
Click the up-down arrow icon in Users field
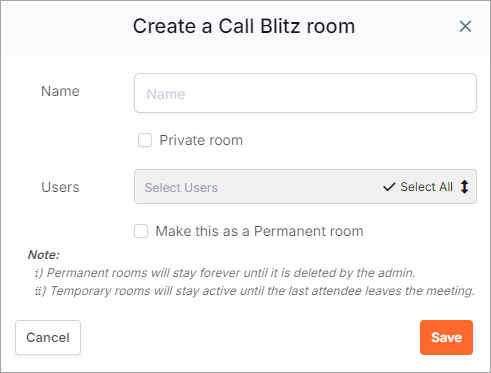click(x=464, y=187)
